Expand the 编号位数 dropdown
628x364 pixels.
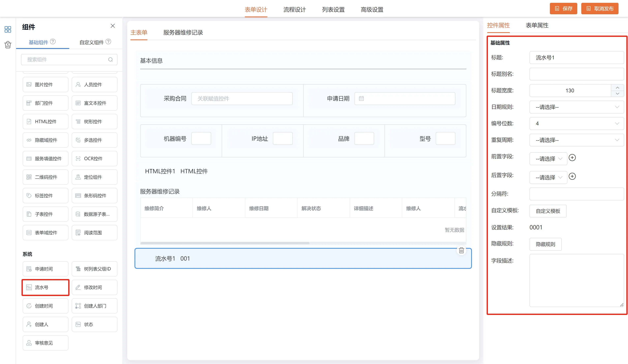(x=576, y=124)
